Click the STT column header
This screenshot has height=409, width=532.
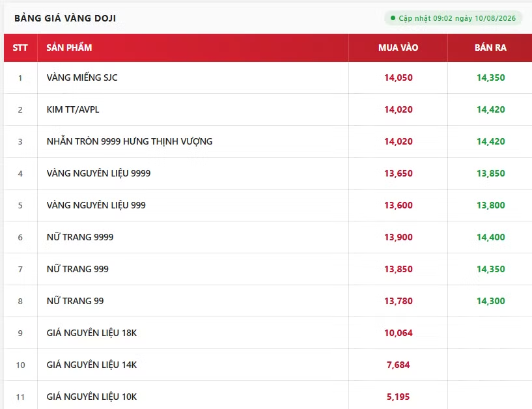(x=20, y=48)
